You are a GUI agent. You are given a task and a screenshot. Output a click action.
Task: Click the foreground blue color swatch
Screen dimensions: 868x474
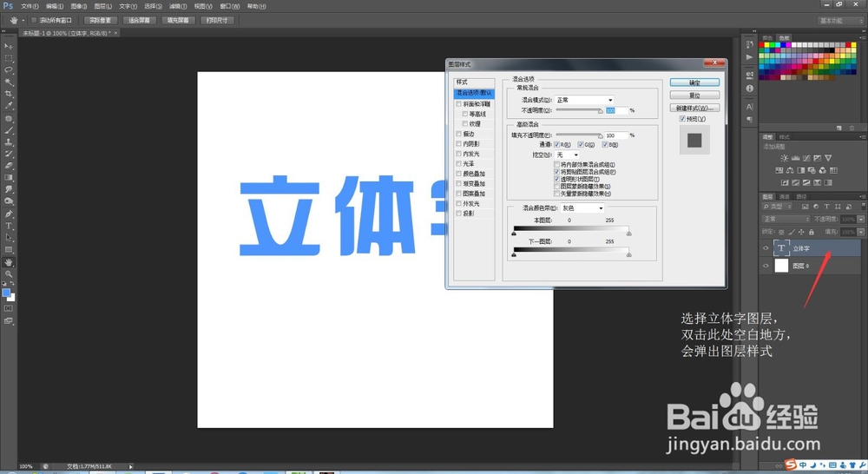click(x=6, y=293)
